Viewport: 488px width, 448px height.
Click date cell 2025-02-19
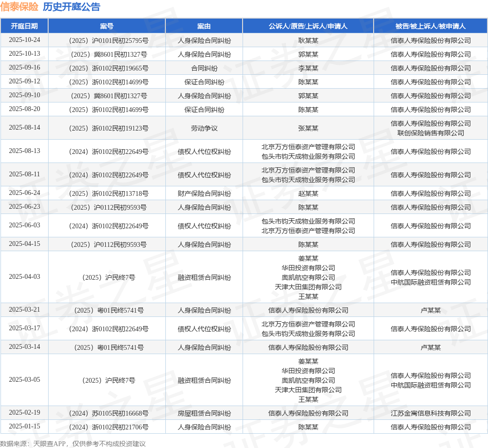click(x=24, y=413)
